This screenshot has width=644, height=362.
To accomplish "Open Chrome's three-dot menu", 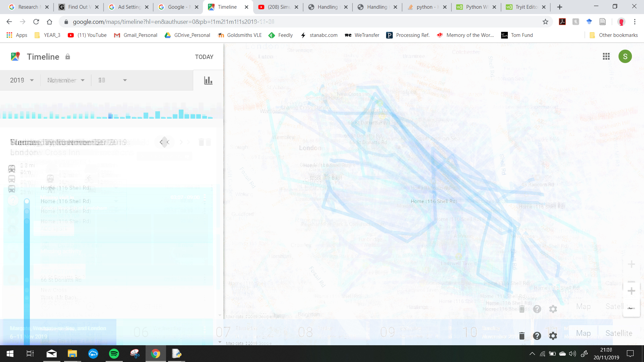I will [635, 22].
